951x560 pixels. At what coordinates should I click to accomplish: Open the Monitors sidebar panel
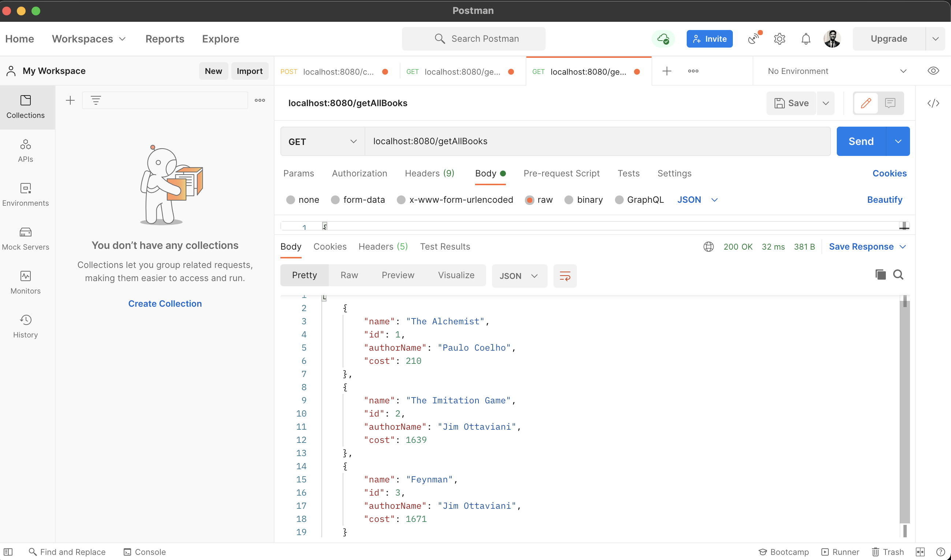(26, 283)
